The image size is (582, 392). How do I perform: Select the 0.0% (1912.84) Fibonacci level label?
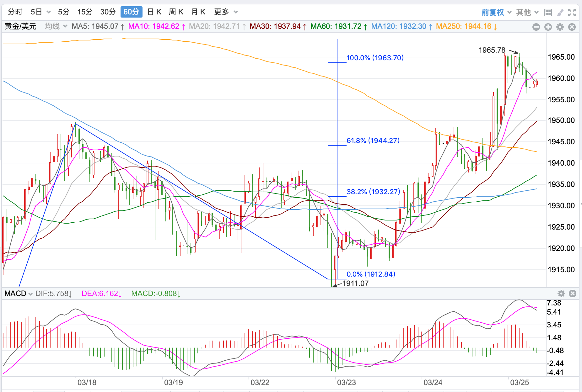click(x=371, y=274)
